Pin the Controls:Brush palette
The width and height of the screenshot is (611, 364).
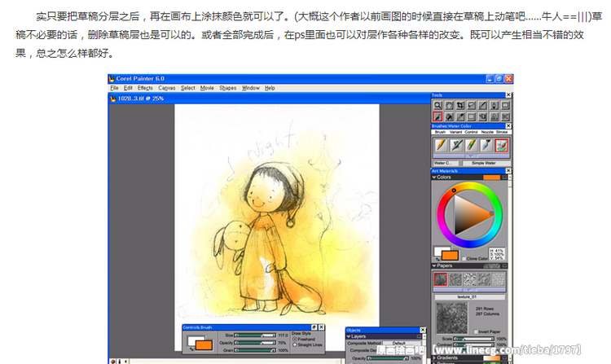tap(314, 327)
